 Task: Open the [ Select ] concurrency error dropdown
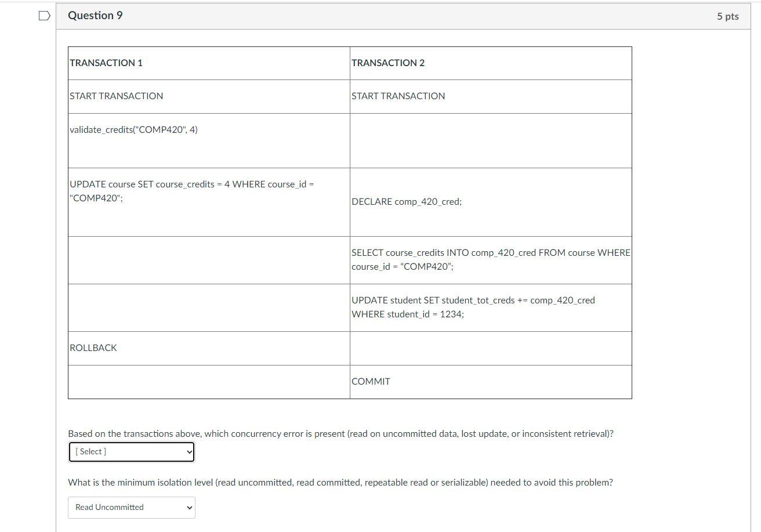tap(131, 451)
